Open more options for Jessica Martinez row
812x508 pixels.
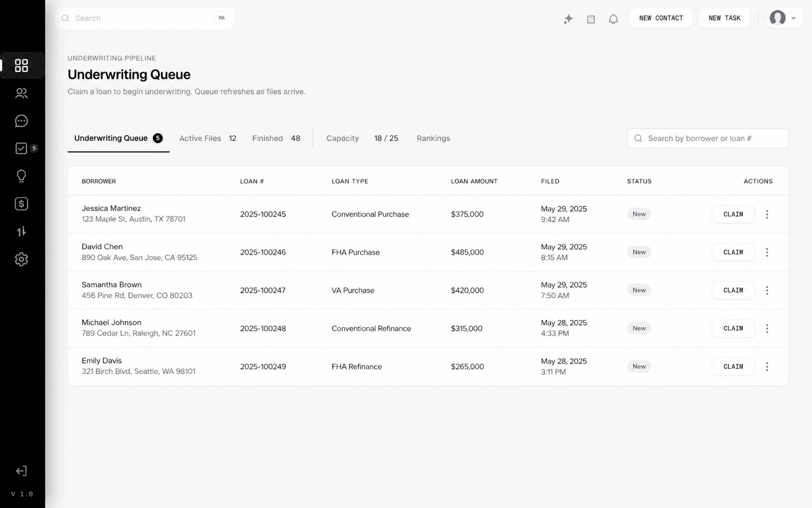tap(767, 214)
